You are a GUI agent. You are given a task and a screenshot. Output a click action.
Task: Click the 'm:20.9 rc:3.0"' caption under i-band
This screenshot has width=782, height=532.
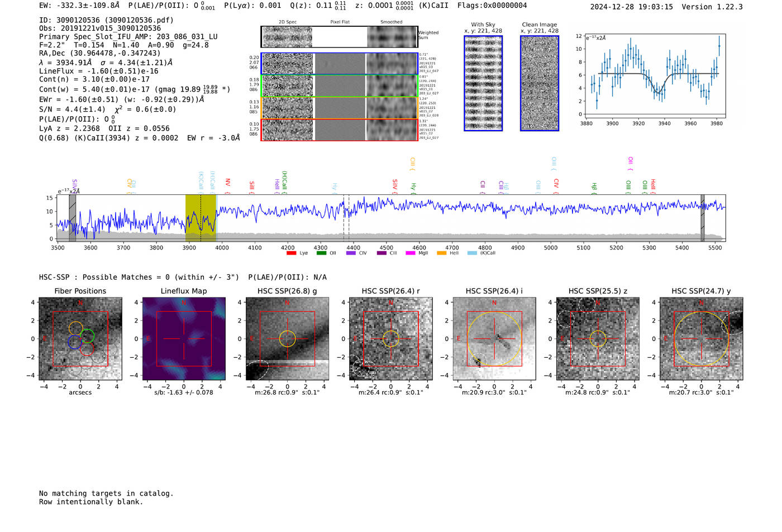494,392
